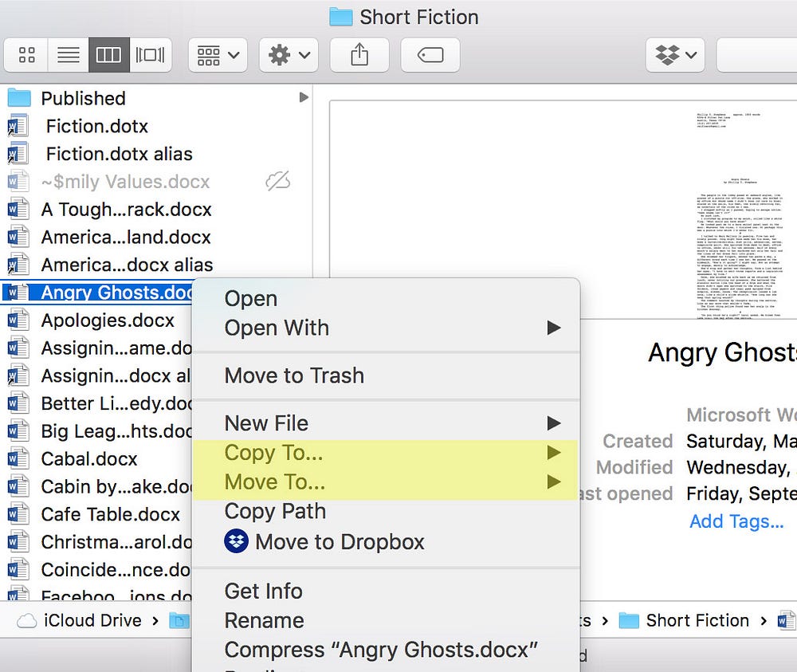This screenshot has width=797, height=672.
Task: Choose Rename menu item
Action: (387, 621)
